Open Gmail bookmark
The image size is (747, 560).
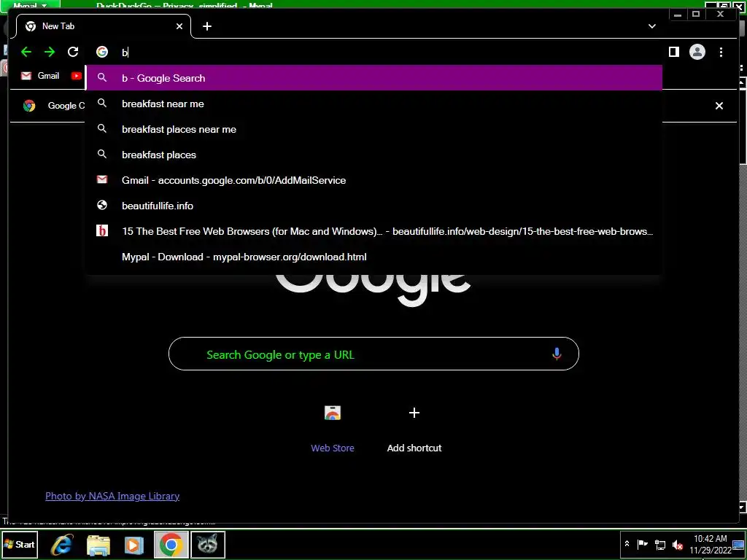pos(41,76)
